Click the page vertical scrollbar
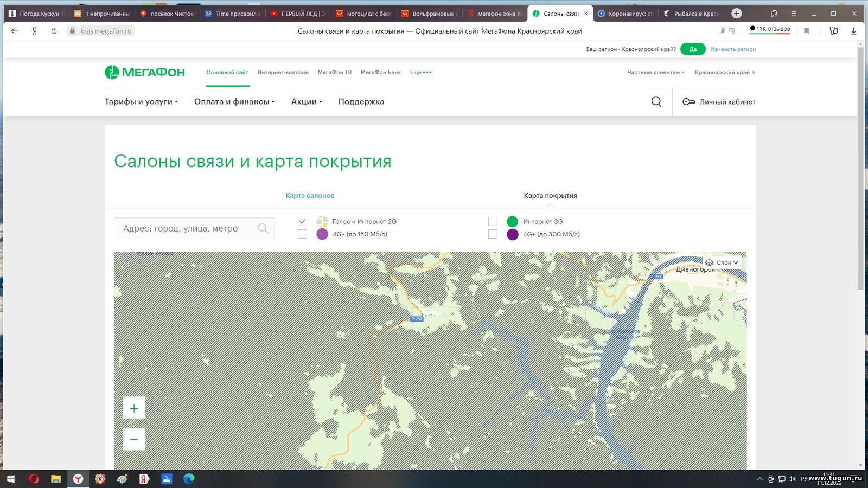Screen dimensions: 868x488 click(x=860, y=168)
